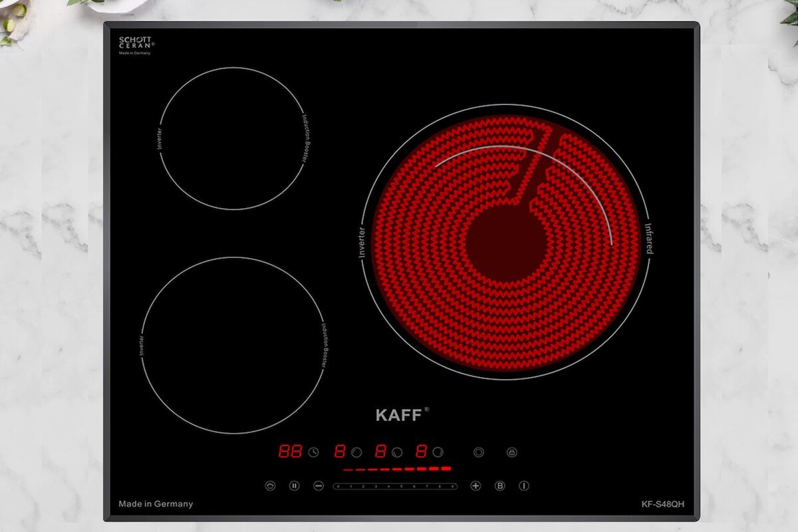Tap the B booster touch key
798x532 pixels.
pos(499,485)
